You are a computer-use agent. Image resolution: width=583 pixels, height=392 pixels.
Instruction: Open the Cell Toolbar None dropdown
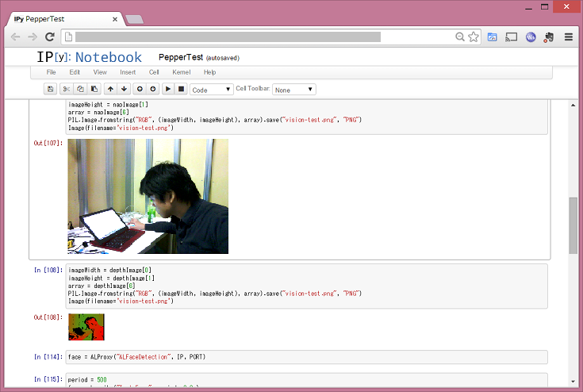click(294, 90)
